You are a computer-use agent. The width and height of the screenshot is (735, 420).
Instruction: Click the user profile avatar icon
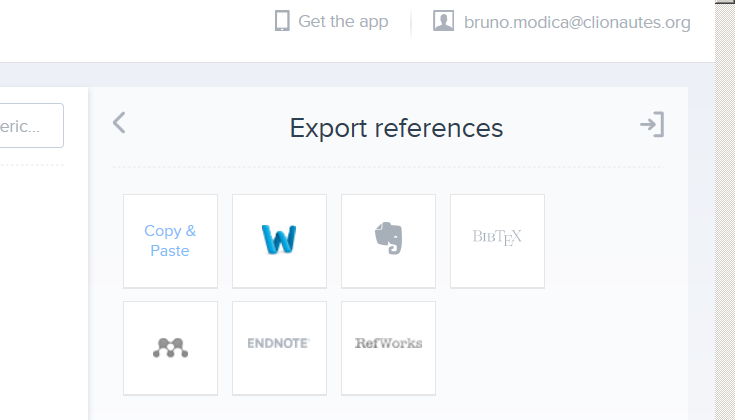[x=443, y=21]
